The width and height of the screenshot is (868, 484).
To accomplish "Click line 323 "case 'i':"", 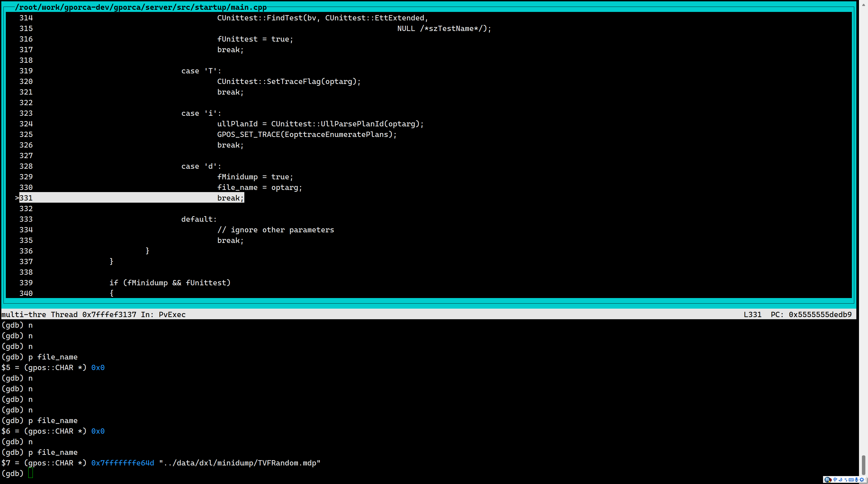I will (201, 113).
